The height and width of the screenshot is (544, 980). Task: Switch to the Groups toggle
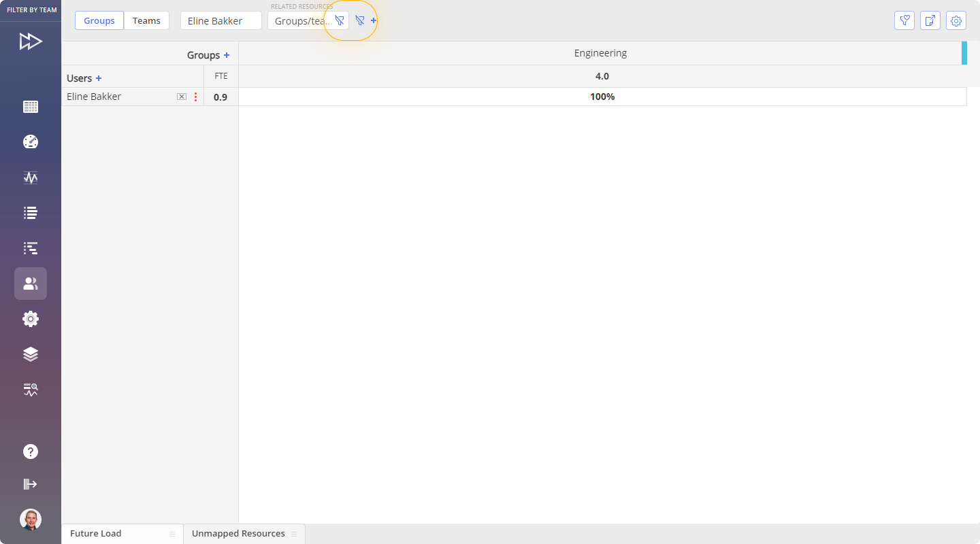99,20
